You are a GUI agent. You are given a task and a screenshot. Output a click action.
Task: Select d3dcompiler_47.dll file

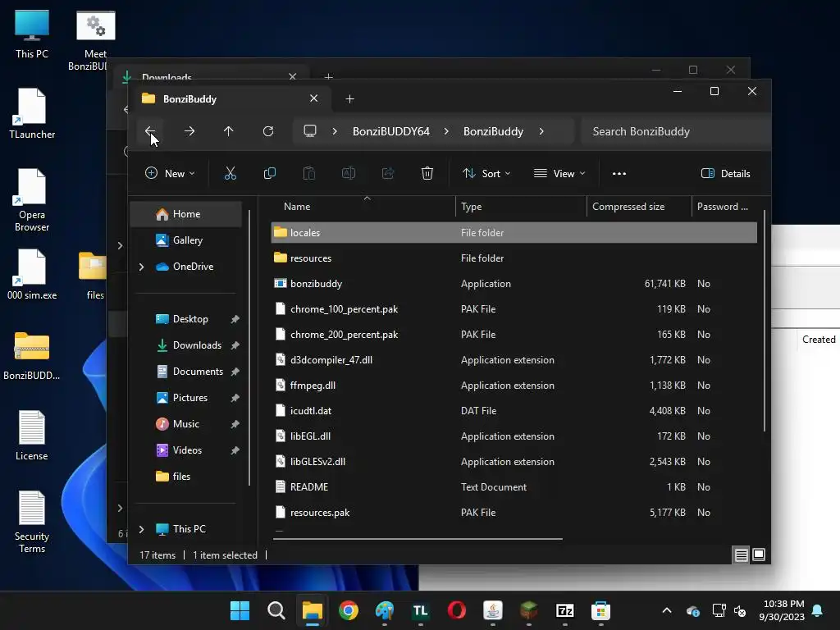pyautogui.click(x=514, y=360)
